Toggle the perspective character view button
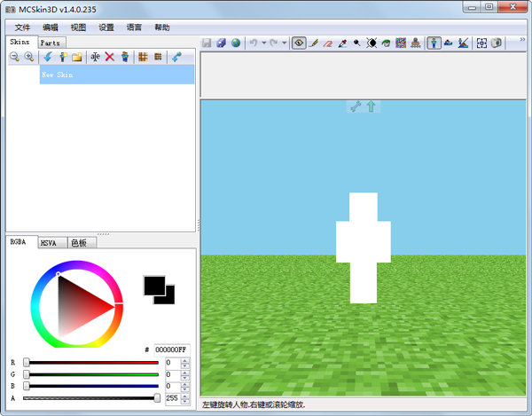 tap(434, 43)
